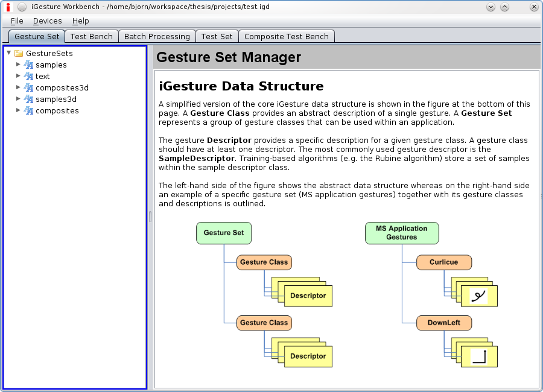This screenshot has height=392, width=543.
Task: Click the composites gesture set icon
Action: point(28,111)
